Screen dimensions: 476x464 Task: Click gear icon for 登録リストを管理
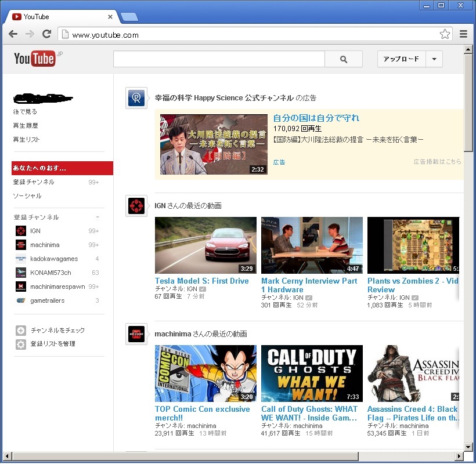(x=21, y=344)
